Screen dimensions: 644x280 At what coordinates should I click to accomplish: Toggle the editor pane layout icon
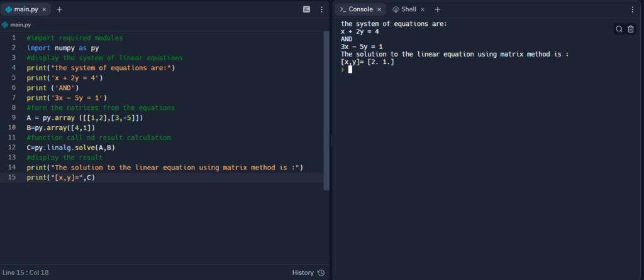coord(306,9)
